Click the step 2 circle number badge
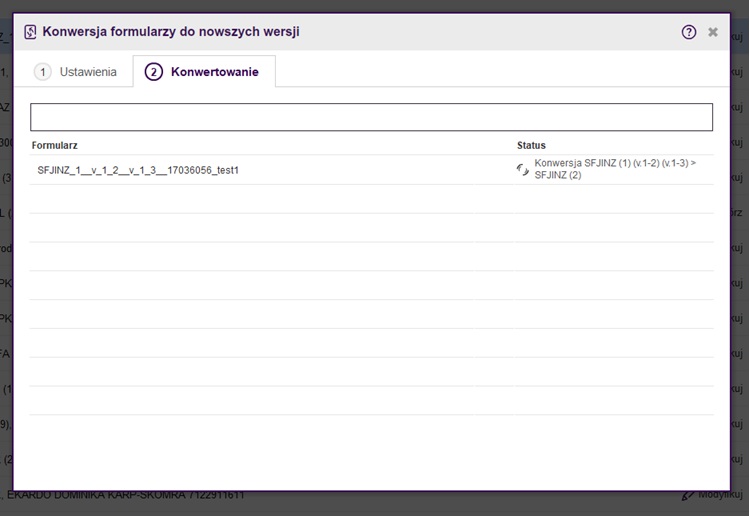The image size is (750, 516). (154, 72)
